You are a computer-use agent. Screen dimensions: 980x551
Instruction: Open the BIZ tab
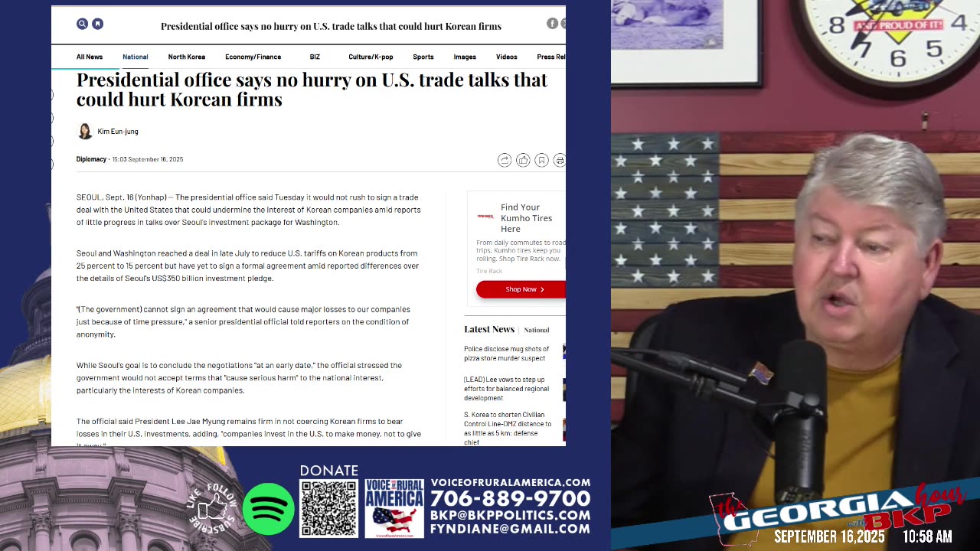[315, 57]
